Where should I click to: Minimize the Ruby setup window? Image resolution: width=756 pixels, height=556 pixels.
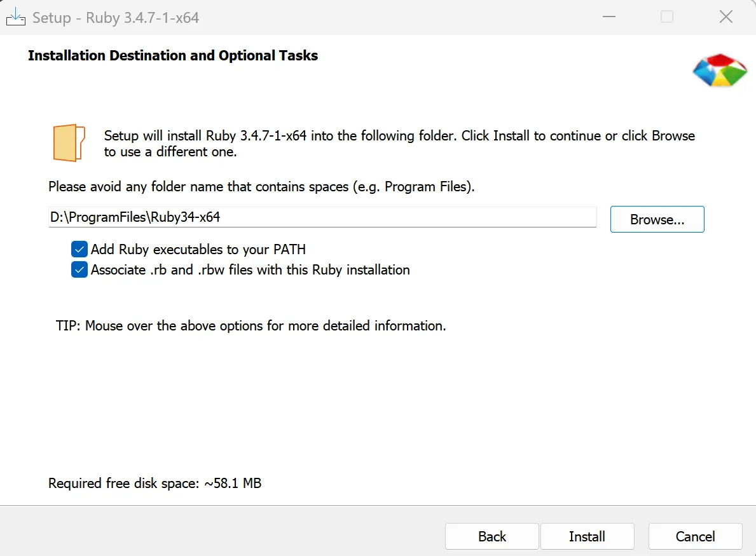(609, 17)
